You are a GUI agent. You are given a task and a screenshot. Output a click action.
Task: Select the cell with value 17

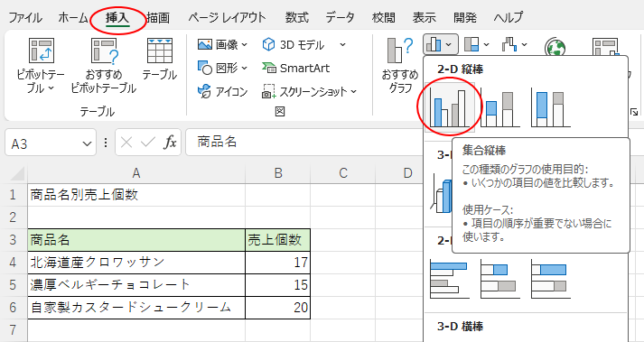coord(278,263)
